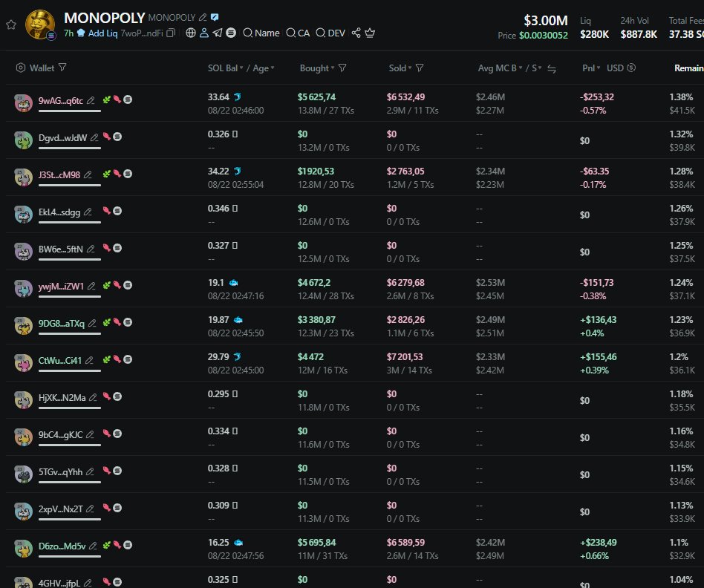Sort by SOL Bal column
The height and width of the screenshot is (588, 704).
coord(225,68)
